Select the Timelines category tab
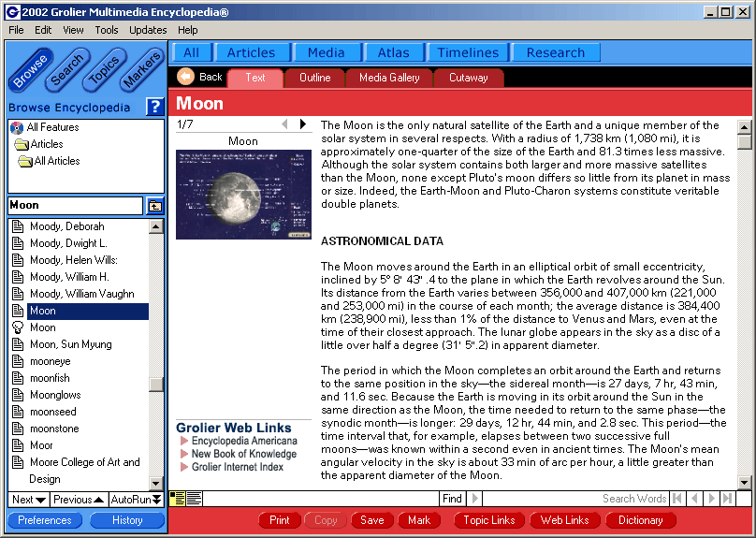Viewport: 756px width, 538px height. [468, 52]
